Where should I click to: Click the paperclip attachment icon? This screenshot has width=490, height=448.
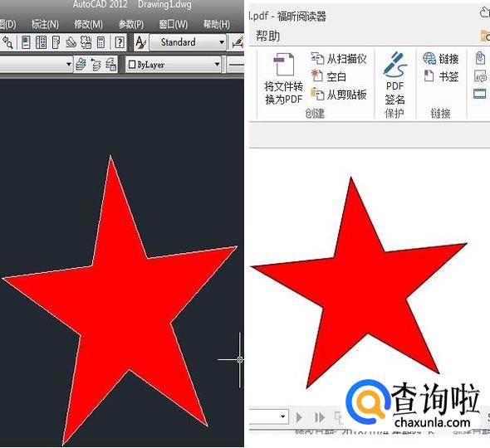[x=480, y=58]
